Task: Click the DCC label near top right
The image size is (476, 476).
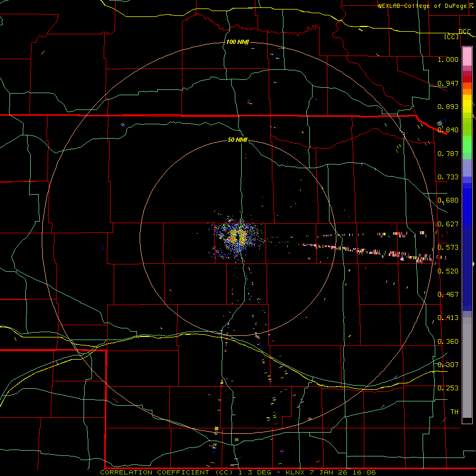Action: click(x=465, y=32)
